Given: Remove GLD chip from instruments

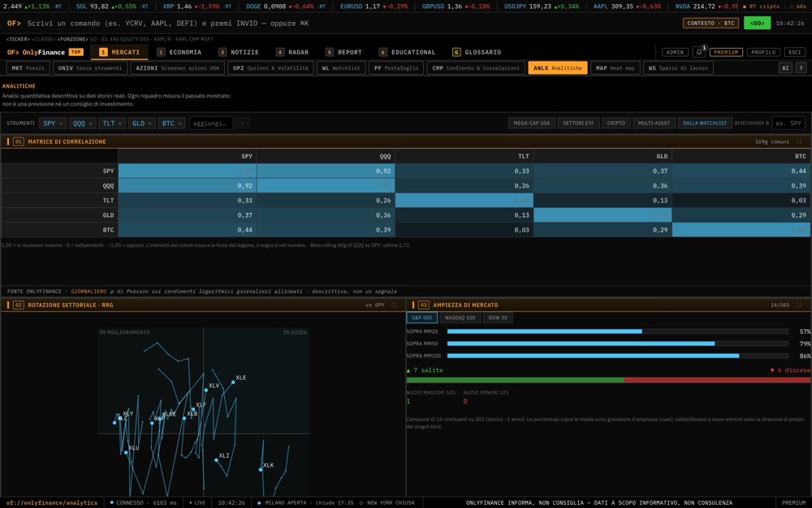Looking at the screenshot, I should coord(149,124).
